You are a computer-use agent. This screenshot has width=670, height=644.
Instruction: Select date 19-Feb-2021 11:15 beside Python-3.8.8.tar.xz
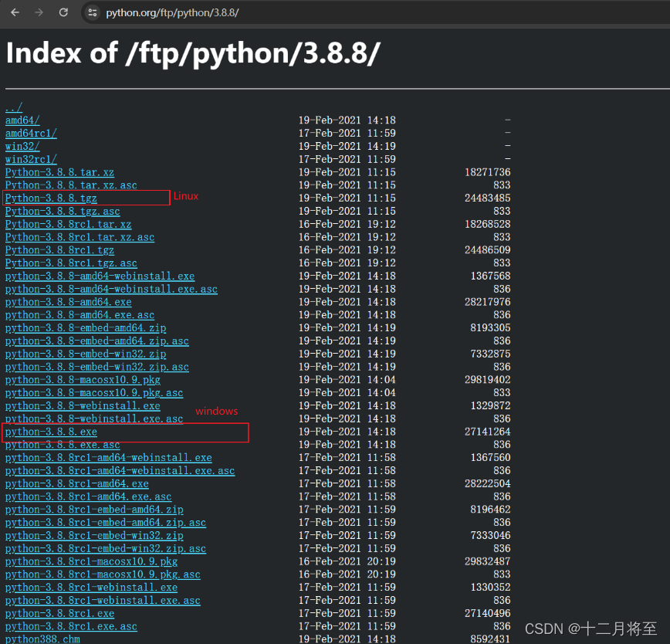coord(347,172)
